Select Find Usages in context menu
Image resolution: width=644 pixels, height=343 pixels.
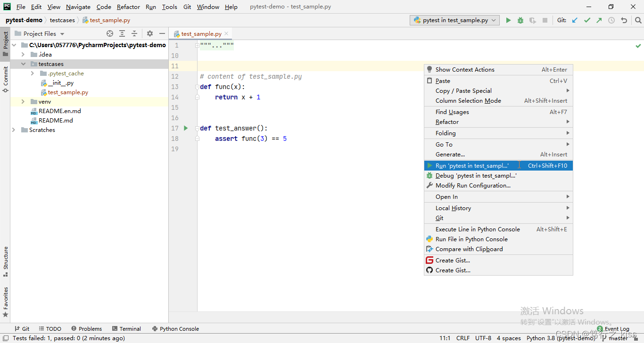[499, 112]
